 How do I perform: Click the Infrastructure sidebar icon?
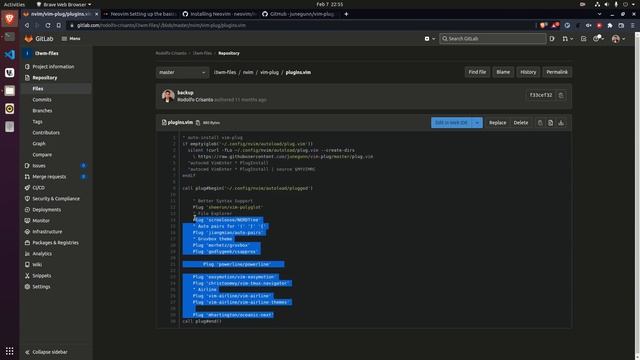click(27, 232)
